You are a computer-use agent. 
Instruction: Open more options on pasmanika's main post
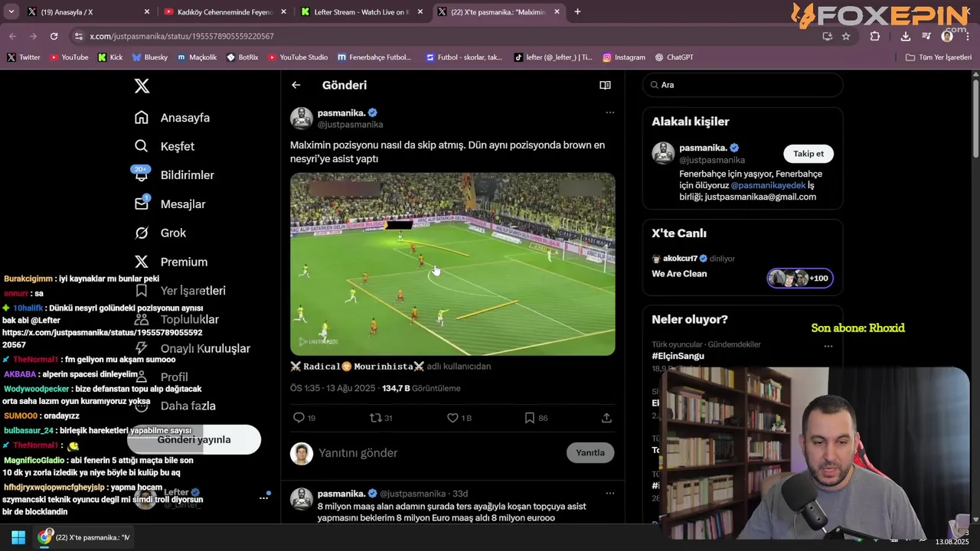610,112
